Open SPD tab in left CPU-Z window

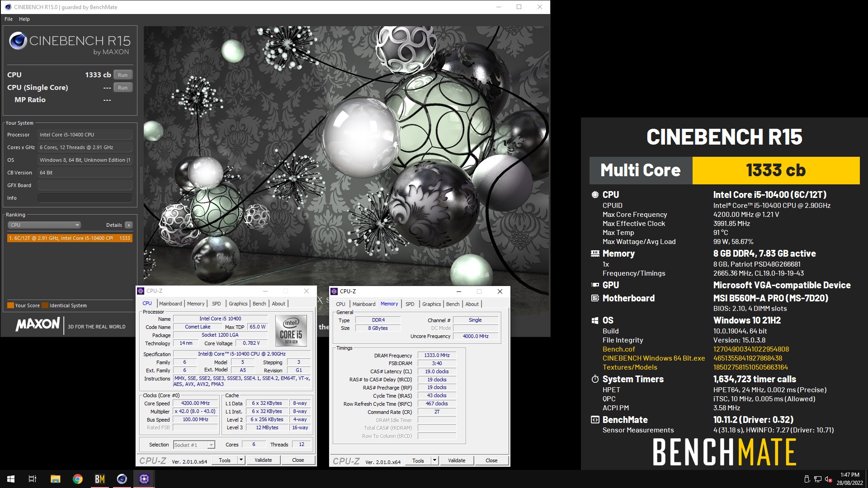217,304
